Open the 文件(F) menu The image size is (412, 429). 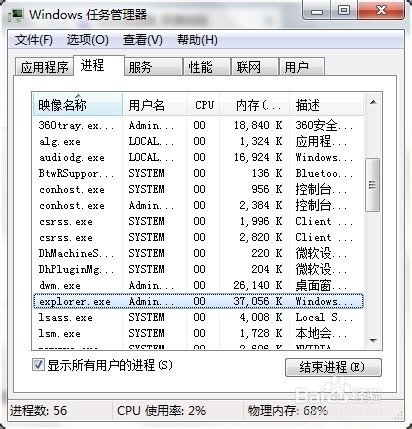pos(34,40)
